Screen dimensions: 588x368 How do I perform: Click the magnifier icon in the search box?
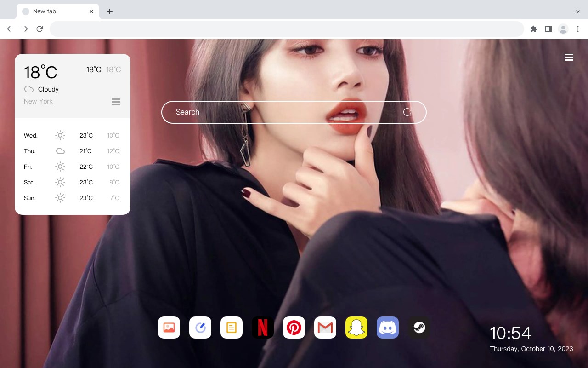coord(407,112)
